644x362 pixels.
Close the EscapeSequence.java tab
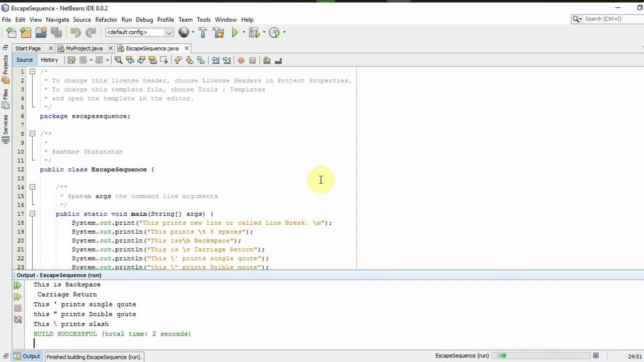pyautogui.click(x=187, y=48)
